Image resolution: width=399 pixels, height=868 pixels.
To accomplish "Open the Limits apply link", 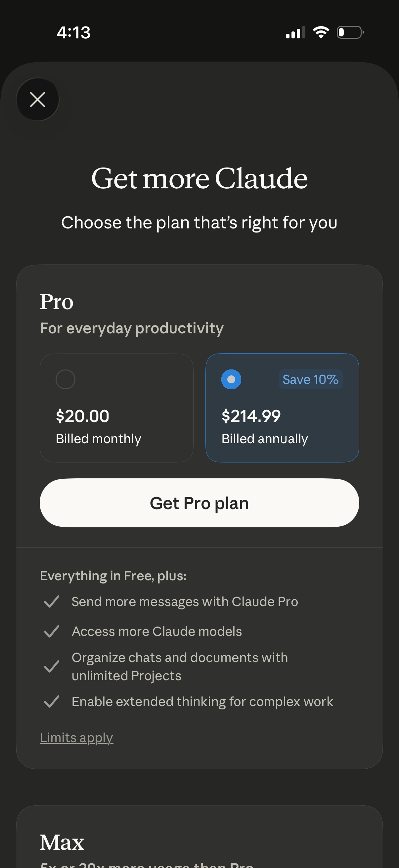I will (76, 737).
